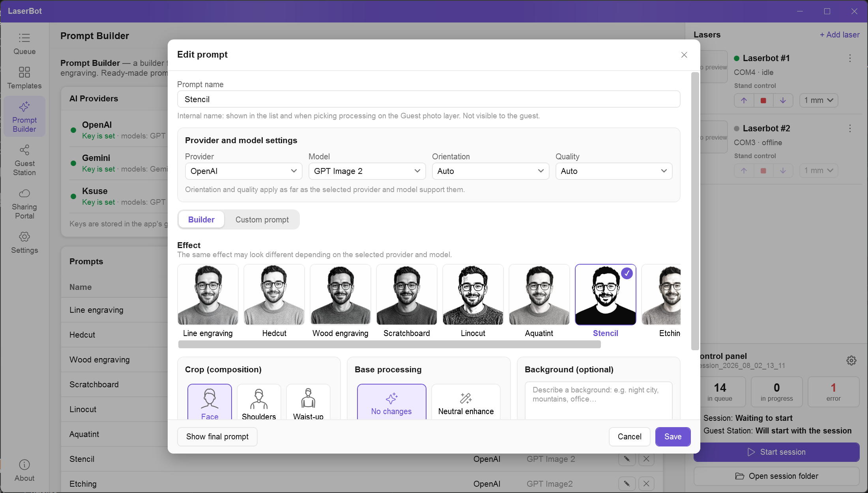Select Neutral enhance base processing
Screen dimensions: 868x493
(466, 402)
